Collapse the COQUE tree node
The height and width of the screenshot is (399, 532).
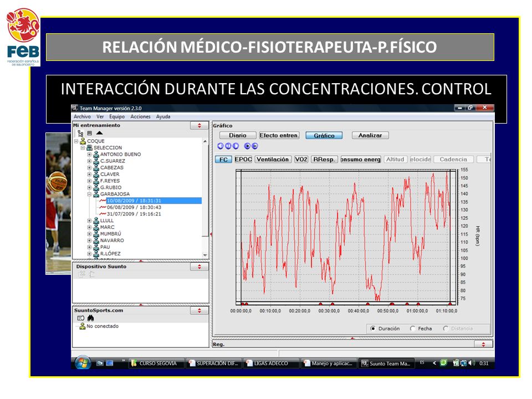76,141
